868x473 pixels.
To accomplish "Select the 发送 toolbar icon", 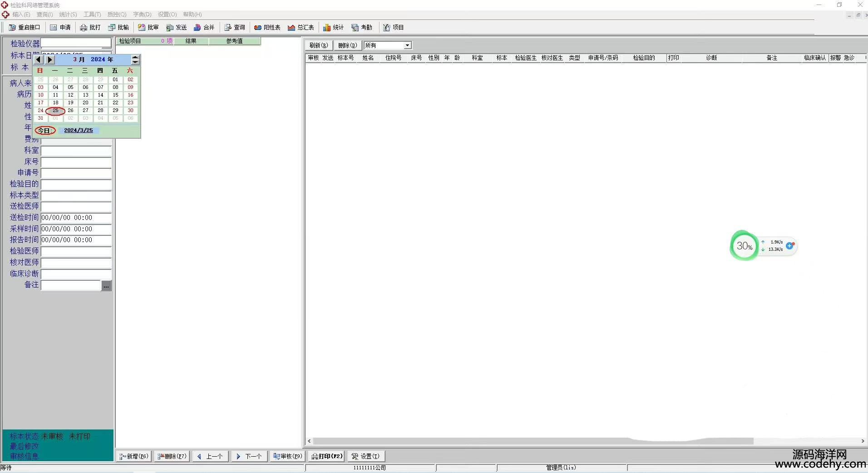I will tap(170, 28).
